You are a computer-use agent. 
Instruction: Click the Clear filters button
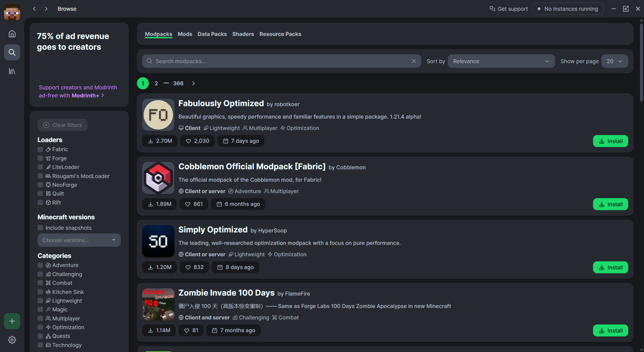[62, 125]
